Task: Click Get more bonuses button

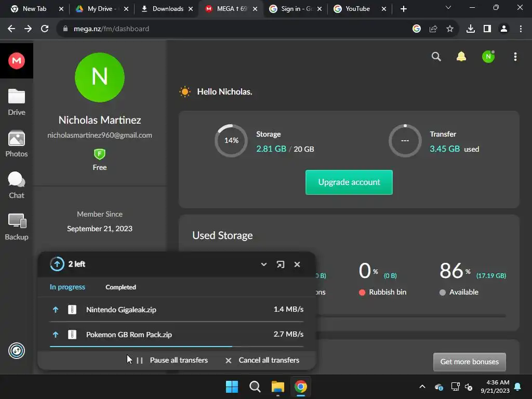Action: tap(469, 362)
